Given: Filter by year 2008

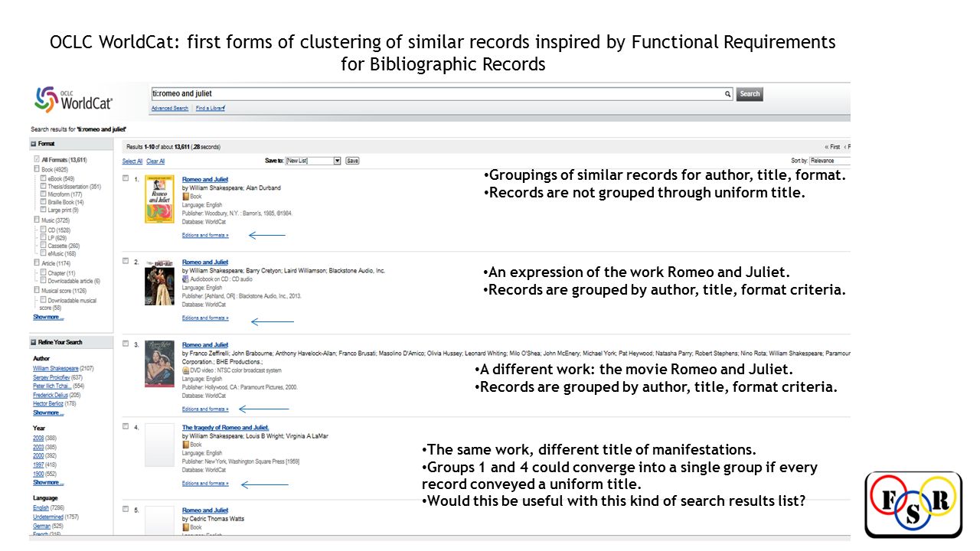Looking at the screenshot, I should pos(38,438).
